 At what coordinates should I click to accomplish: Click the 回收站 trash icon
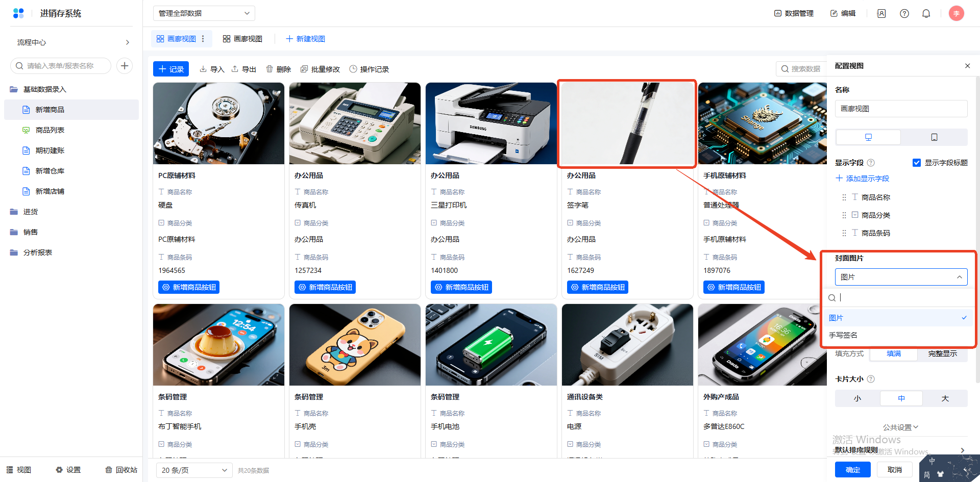(x=108, y=470)
